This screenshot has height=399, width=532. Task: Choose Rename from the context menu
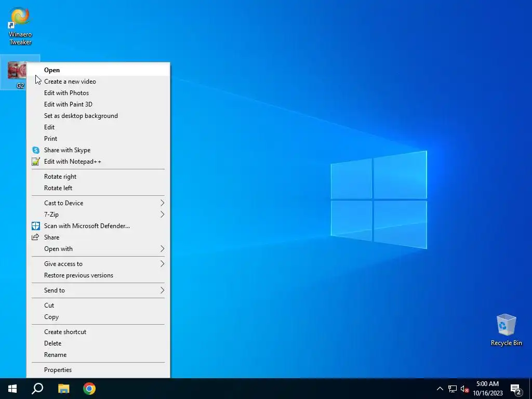[98, 354]
